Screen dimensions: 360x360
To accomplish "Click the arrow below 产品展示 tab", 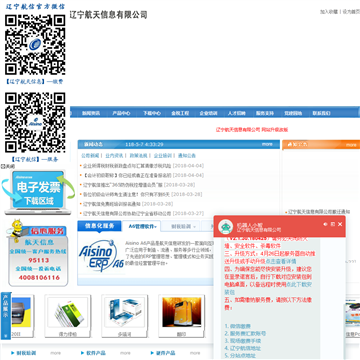I will click(x=6, y=335).
